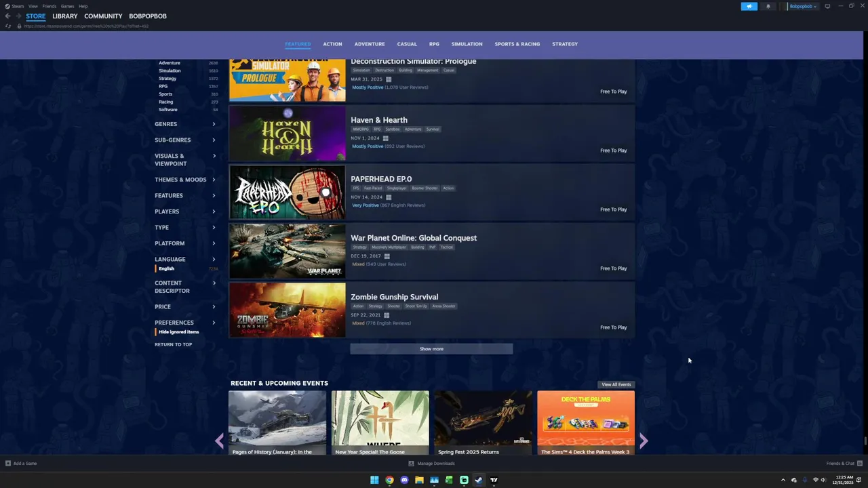Show previous events with the left carousel arrow

[x=219, y=441]
